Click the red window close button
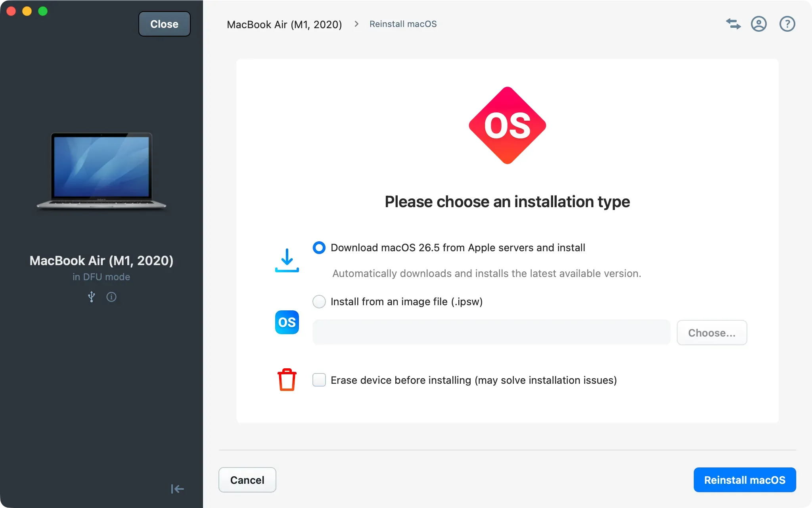Screen dimensions: 812x508 pos(11,11)
